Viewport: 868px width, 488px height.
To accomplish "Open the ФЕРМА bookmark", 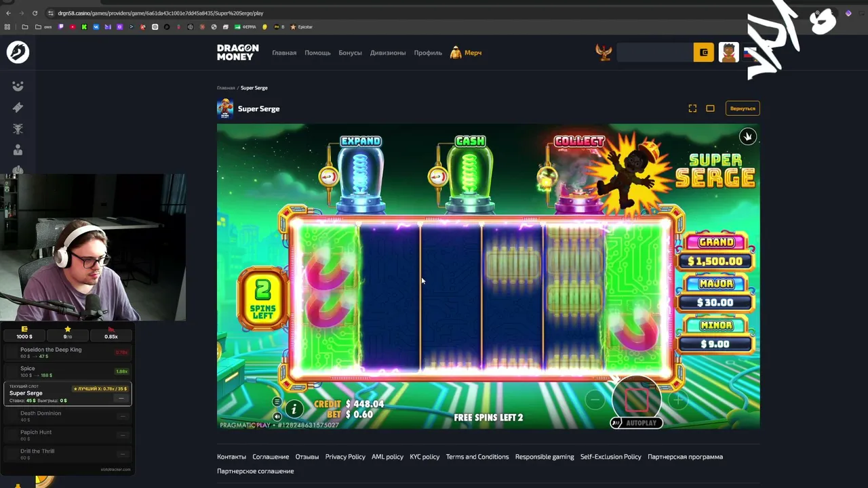I will [244, 27].
